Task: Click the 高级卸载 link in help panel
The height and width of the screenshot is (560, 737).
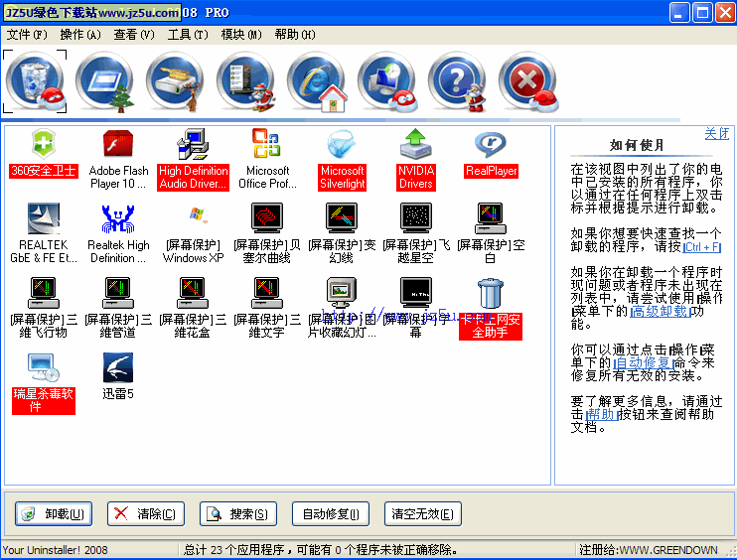Action: point(660,311)
